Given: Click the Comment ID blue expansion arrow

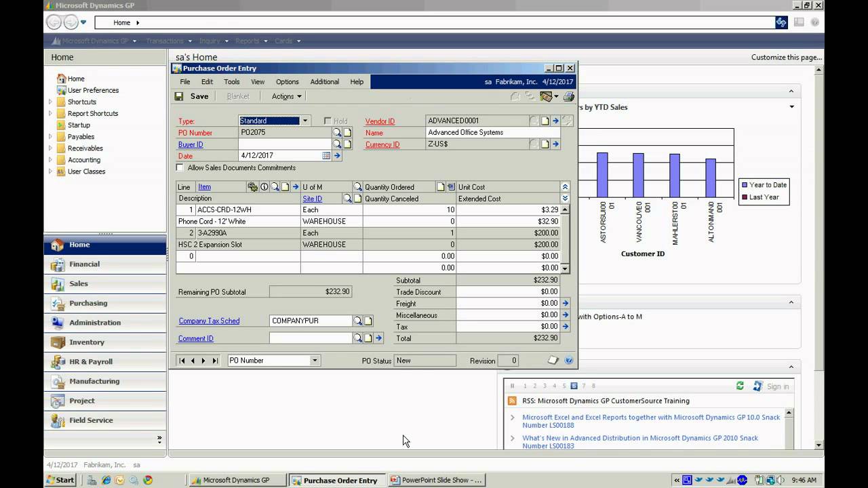Looking at the screenshot, I should (378, 338).
